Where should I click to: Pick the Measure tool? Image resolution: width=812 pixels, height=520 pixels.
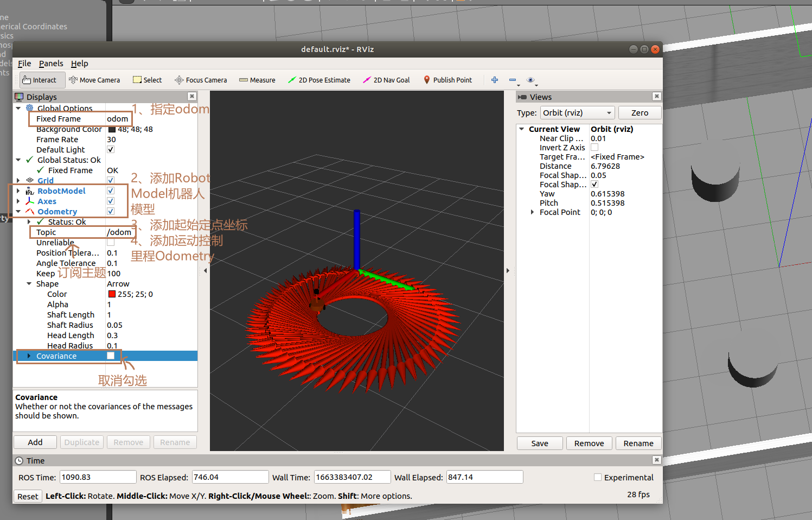tap(257, 80)
